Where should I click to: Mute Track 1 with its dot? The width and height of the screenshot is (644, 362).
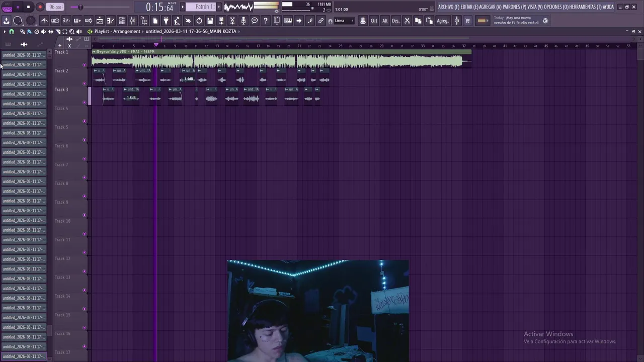(84, 64)
